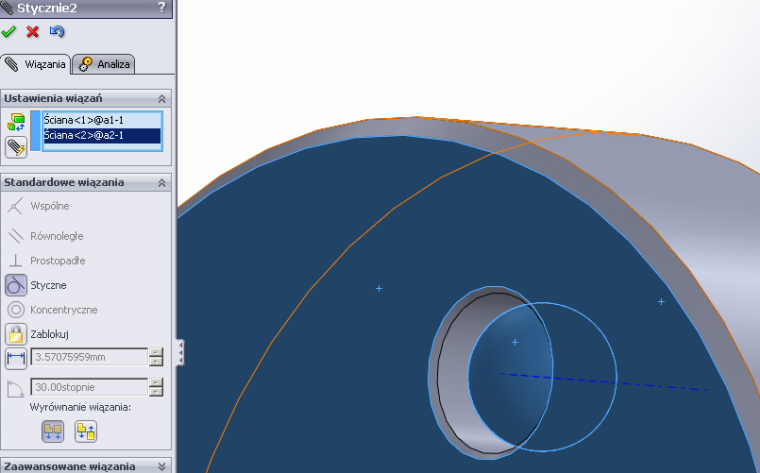Click the blue selection box indicator bar
760x473 pixels.
(35, 131)
